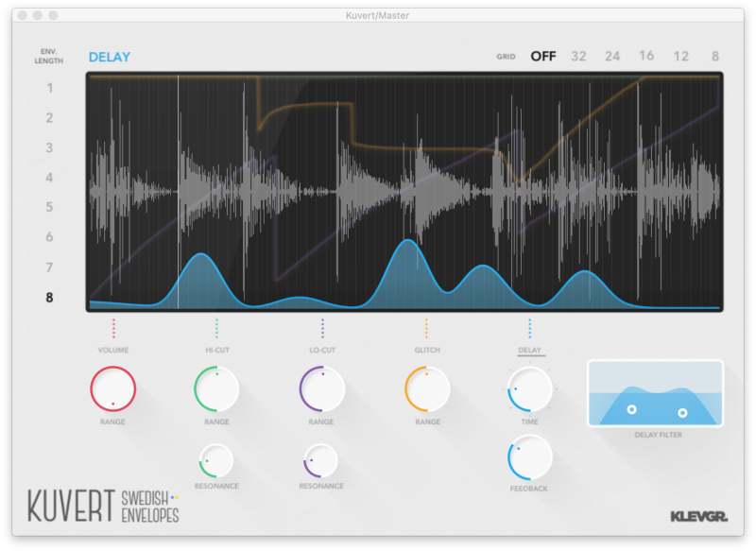
Task: Click the blue DELAY heading above the waveform
Action: pos(110,57)
